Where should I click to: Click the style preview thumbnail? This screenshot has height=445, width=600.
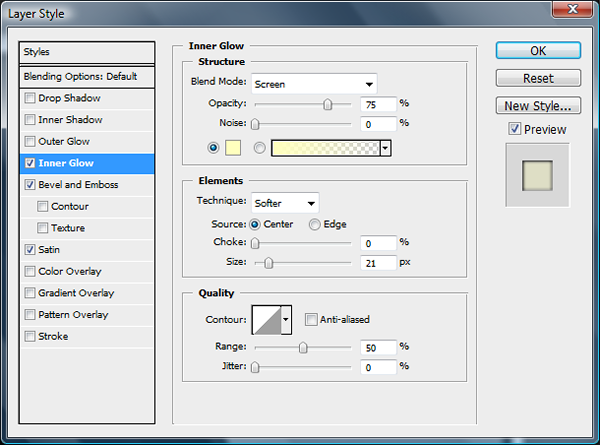click(x=537, y=175)
